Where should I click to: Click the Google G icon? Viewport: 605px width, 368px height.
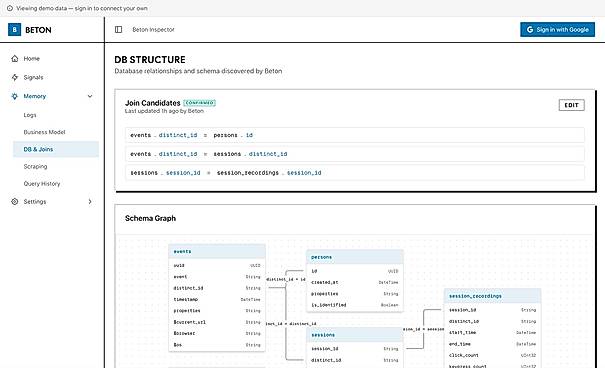(x=530, y=30)
